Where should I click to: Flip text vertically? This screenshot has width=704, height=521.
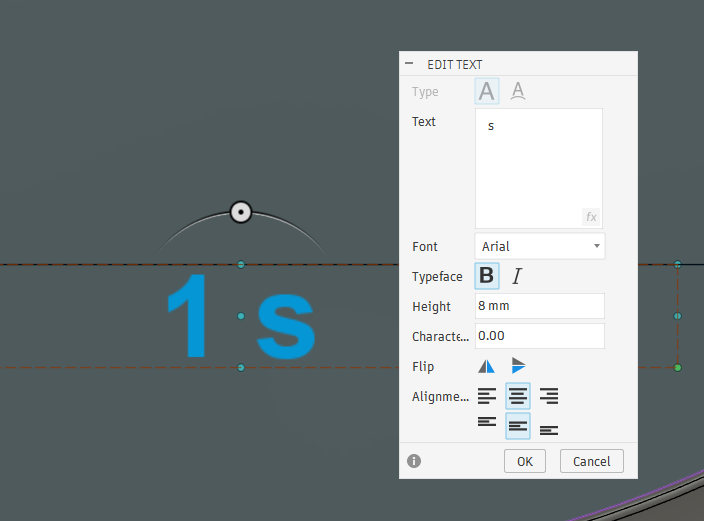(518, 366)
